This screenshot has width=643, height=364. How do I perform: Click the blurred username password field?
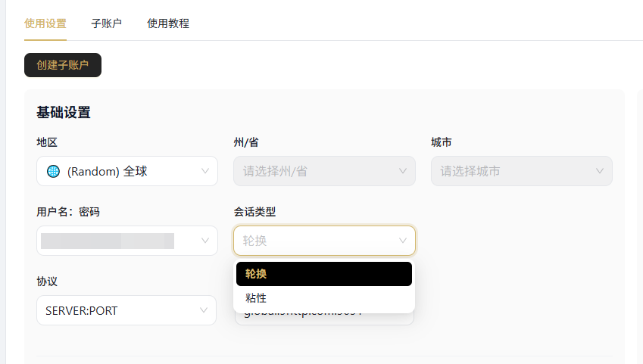point(127,241)
